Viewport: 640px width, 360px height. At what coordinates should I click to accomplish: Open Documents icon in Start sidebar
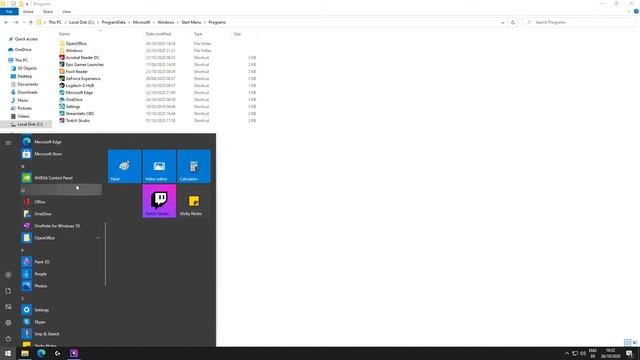[8, 291]
